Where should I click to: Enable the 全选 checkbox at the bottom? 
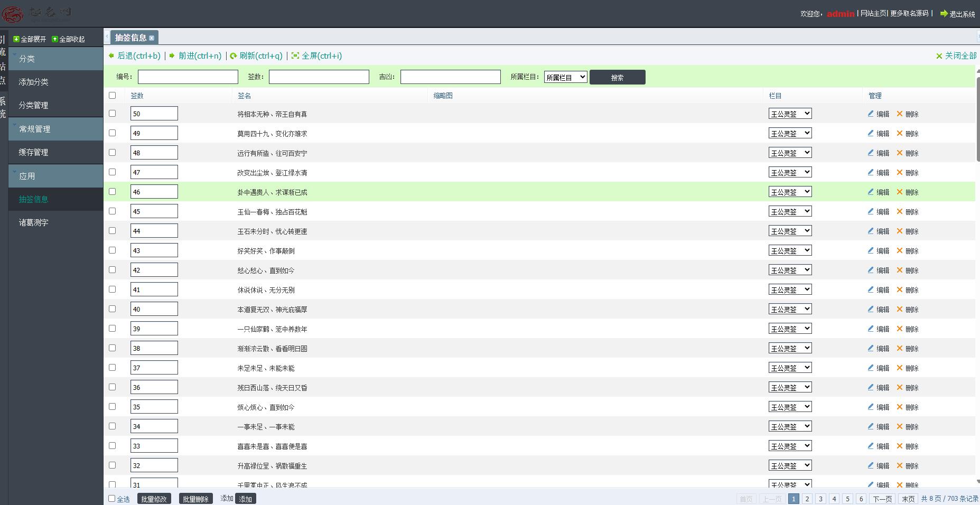(111, 498)
